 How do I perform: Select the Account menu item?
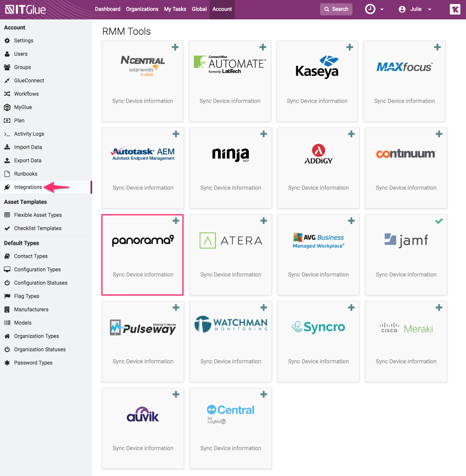coord(222,9)
